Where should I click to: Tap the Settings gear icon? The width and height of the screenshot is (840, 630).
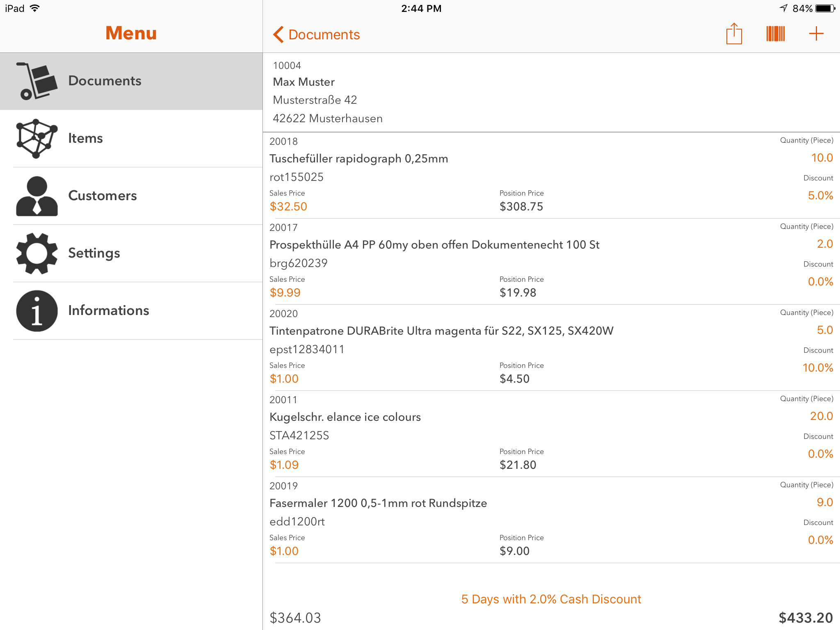[37, 253]
